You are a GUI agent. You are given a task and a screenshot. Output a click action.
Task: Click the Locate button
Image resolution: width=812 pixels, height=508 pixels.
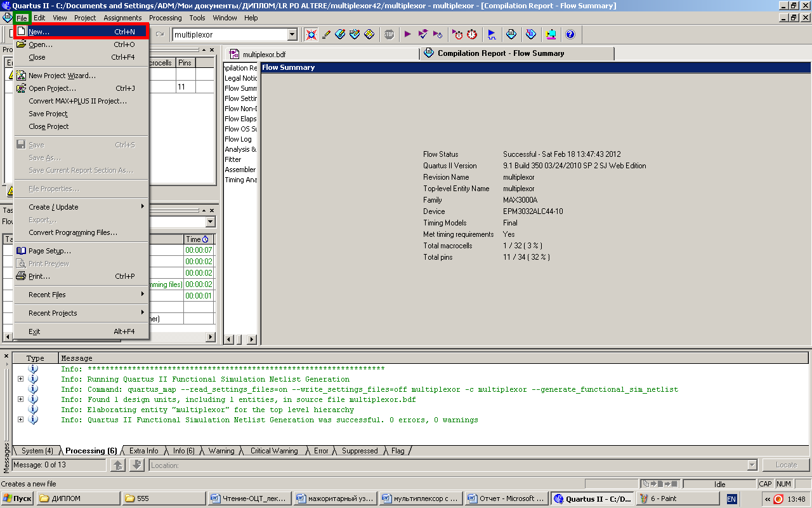(786, 465)
